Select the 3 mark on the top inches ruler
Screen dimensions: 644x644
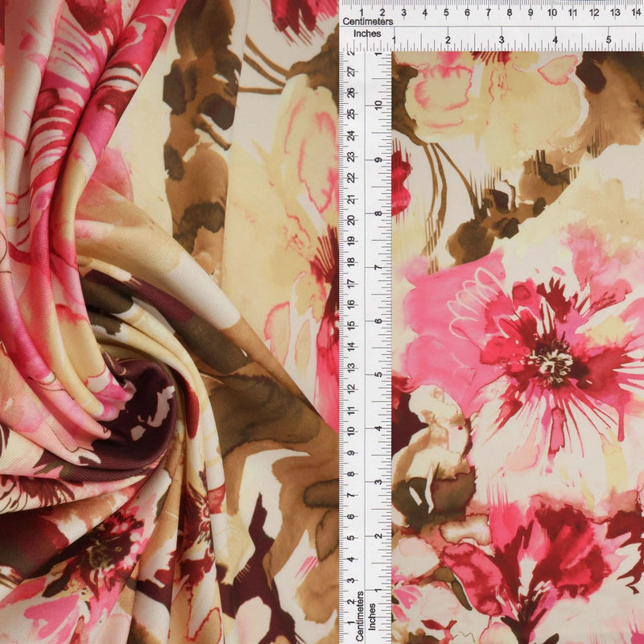502,39
